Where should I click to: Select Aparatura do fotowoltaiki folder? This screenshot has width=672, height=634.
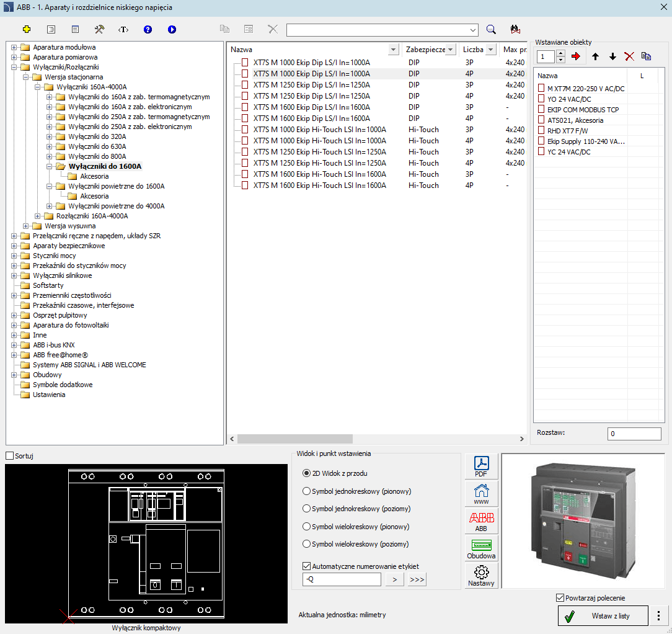coord(71,325)
